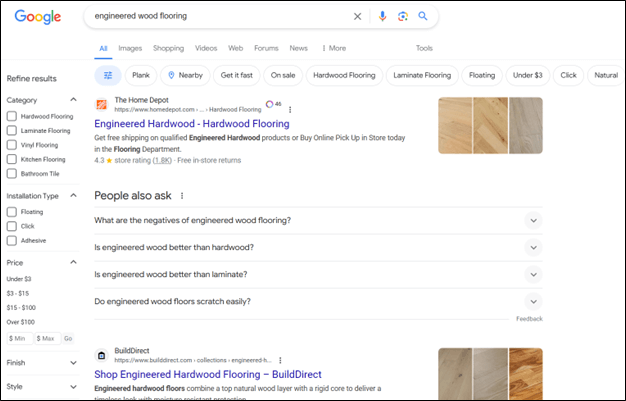This screenshot has height=401, width=626.
Task: Click the magnifying glass search icon
Action: pyautogui.click(x=423, y=16)
